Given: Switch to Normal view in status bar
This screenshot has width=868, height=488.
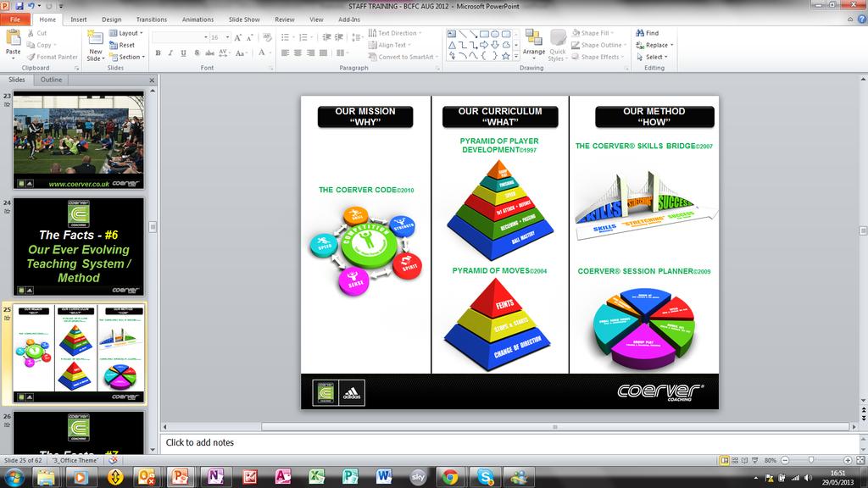Looking at the screenshot, I should (724, 460).
